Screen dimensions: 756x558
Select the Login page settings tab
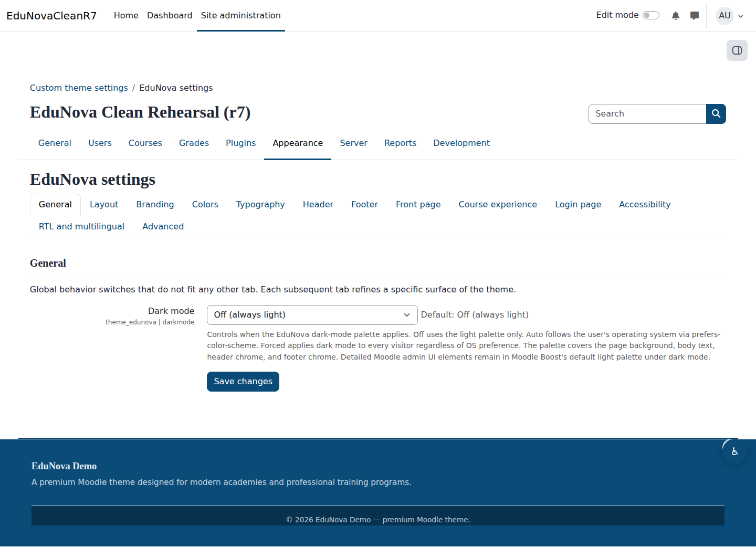pyautogui.click(x=578, y=205)
